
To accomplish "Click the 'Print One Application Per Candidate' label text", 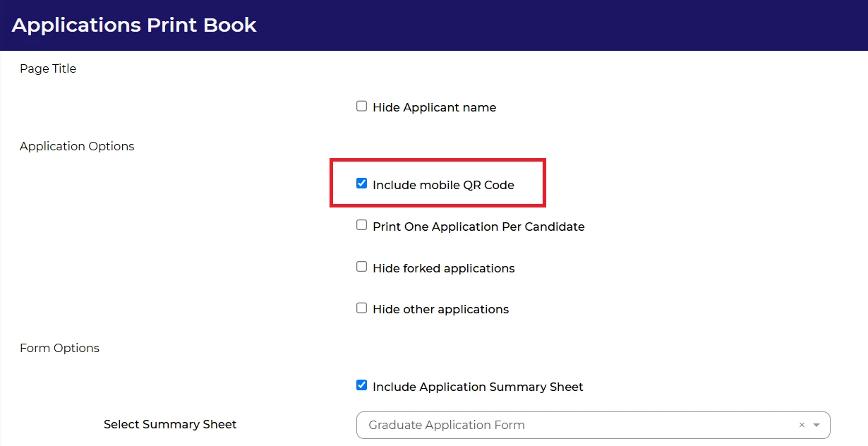I will pos(478,227).
